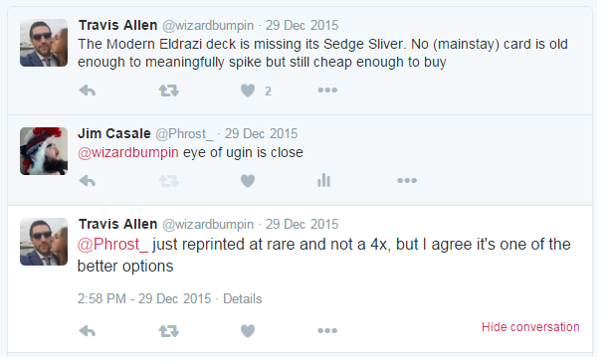Reply to Jim Casale's eye of ugin tweet
This screenshot has width=606, height=364.
coord(88,181)
